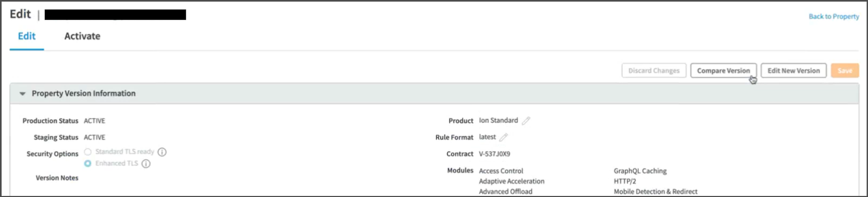Select the Enhanced TLS radio option
Image resolution: width=868 pixels, height=197 pixels.
click(88, 163)
